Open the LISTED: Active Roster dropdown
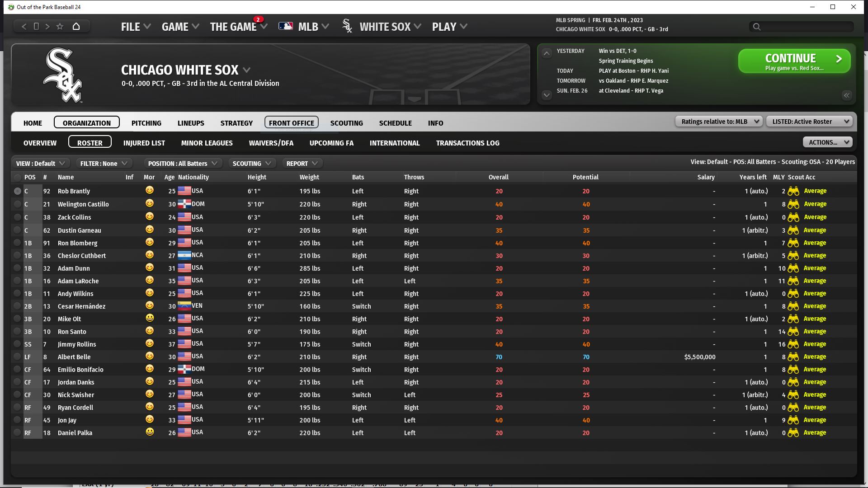The image size is (868, 488). [x=809, y=122]
